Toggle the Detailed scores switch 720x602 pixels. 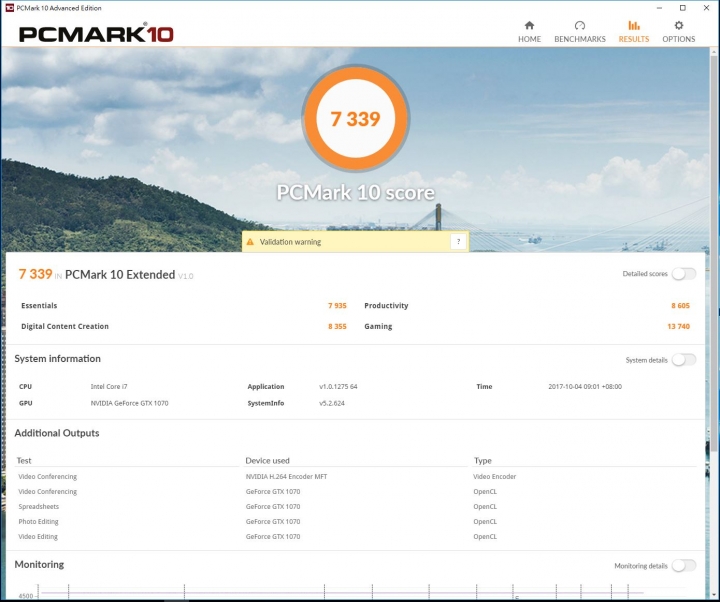pyautogui.click(x=684, y=274)
